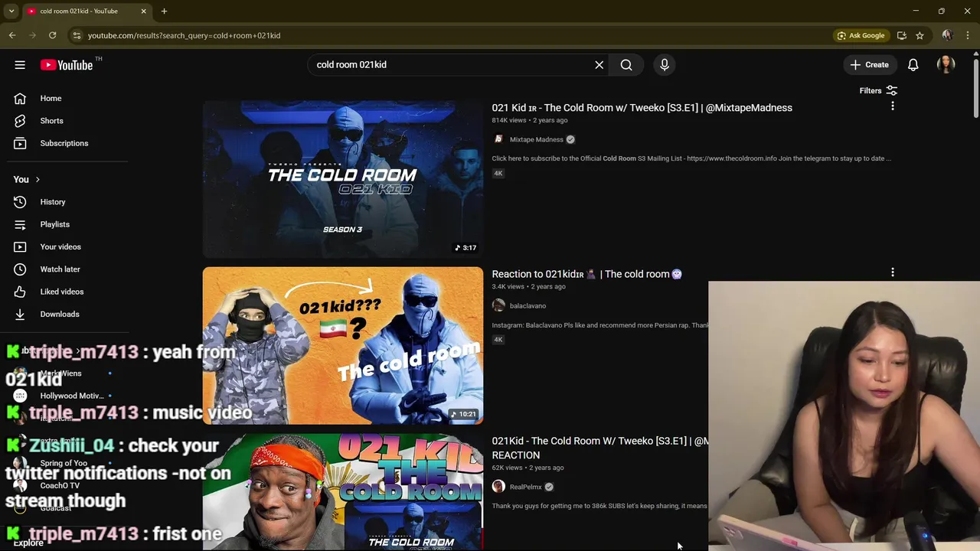Open the YouTube account avatar menu

pyautogui.click(x=946, y=65)
